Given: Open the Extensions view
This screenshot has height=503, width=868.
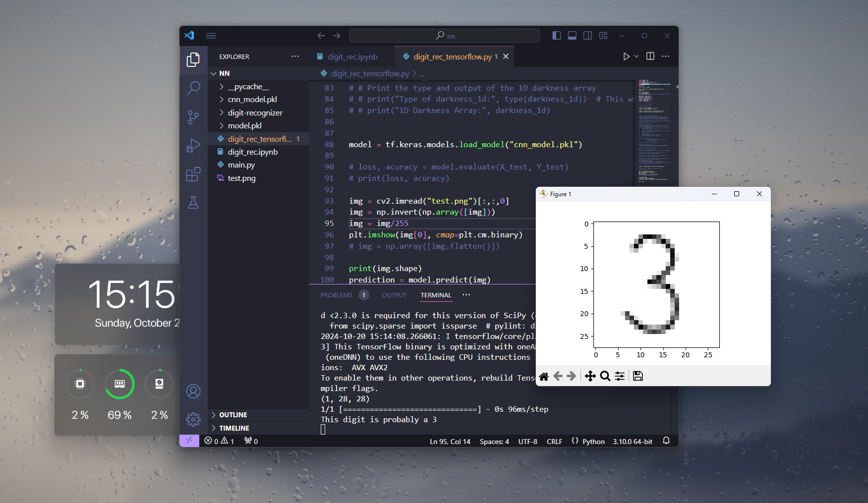Looking at the screenshot, I should (x=193, y=174).
